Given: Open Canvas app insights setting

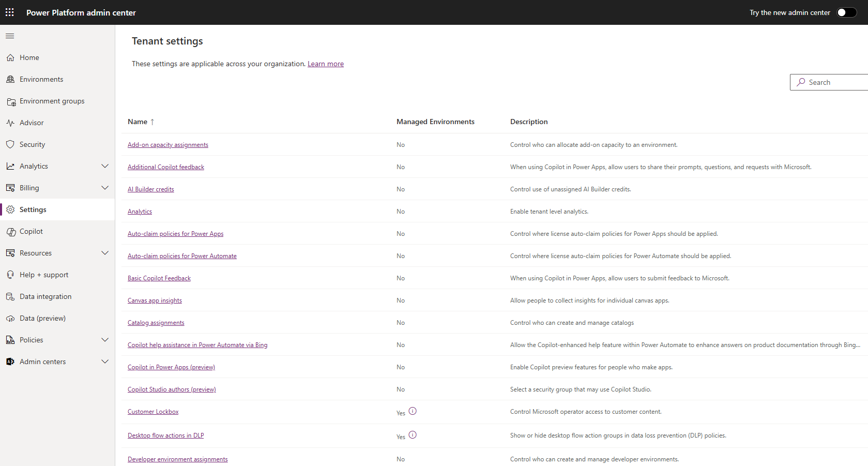Looking at the screenshot, I should [x=155, y=300].
